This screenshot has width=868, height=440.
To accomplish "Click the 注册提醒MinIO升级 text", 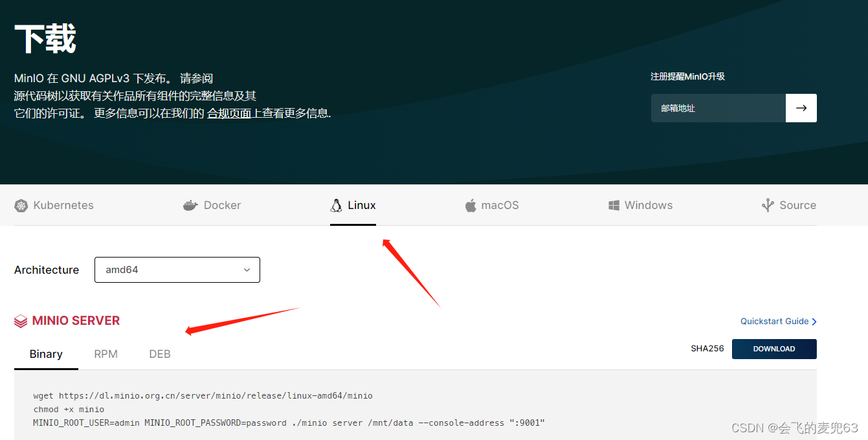I will click(x=687, y=76).
